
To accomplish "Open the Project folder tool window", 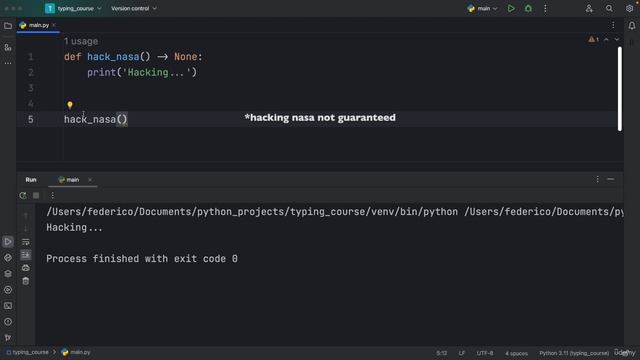I will click(x=8, y=26).
